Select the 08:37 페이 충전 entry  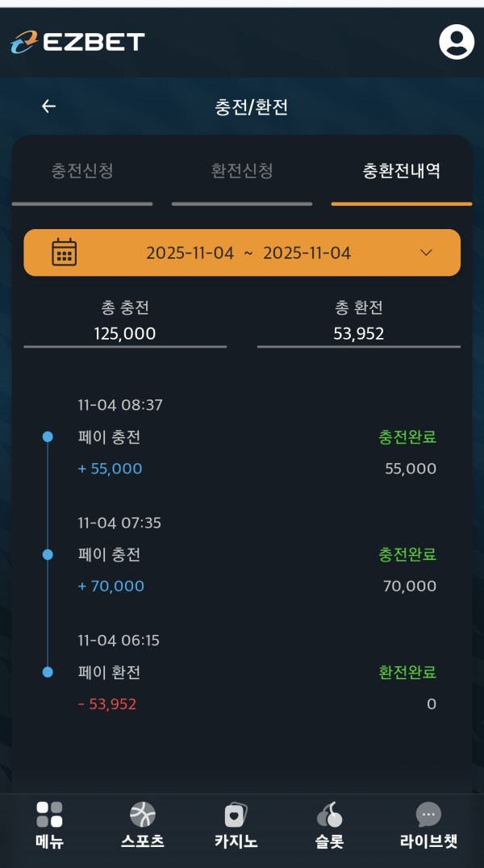tap(110, 437)
